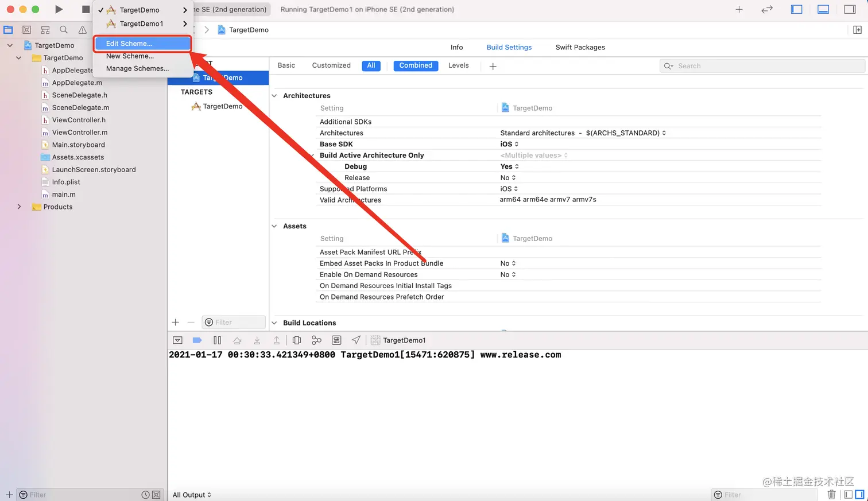Show Basic build settings
868x501 pixels.
pos(286,65)
